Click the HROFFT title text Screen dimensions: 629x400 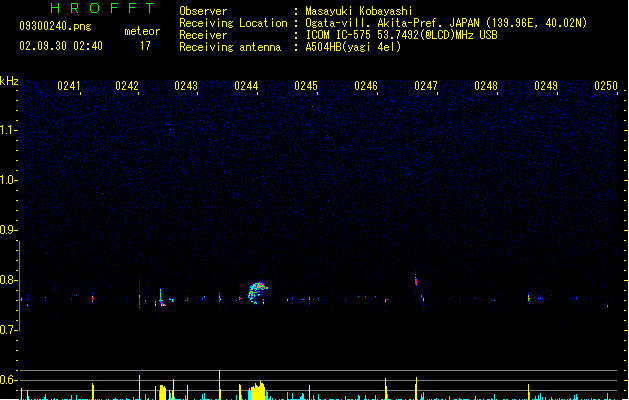[102, 8]
